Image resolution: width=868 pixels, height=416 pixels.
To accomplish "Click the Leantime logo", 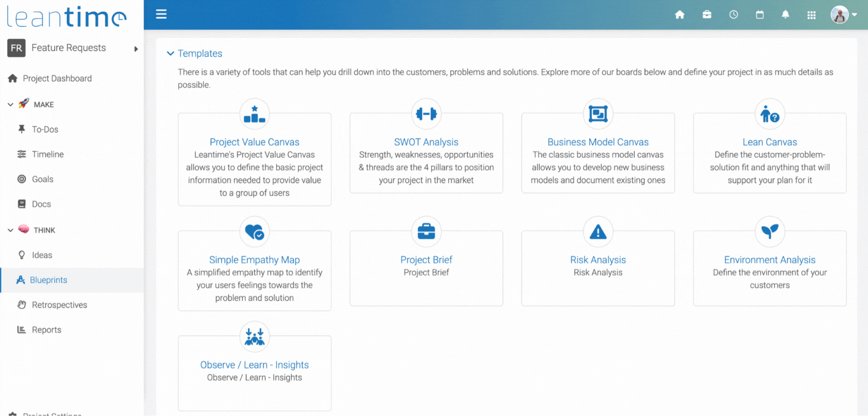I will tap(66, 17).
